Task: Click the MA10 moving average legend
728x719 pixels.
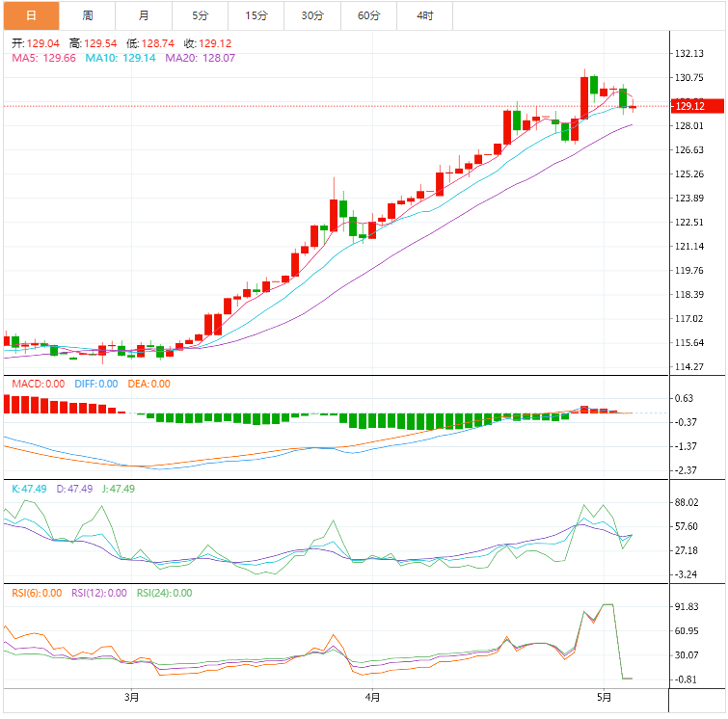Action: pos(122,58)
